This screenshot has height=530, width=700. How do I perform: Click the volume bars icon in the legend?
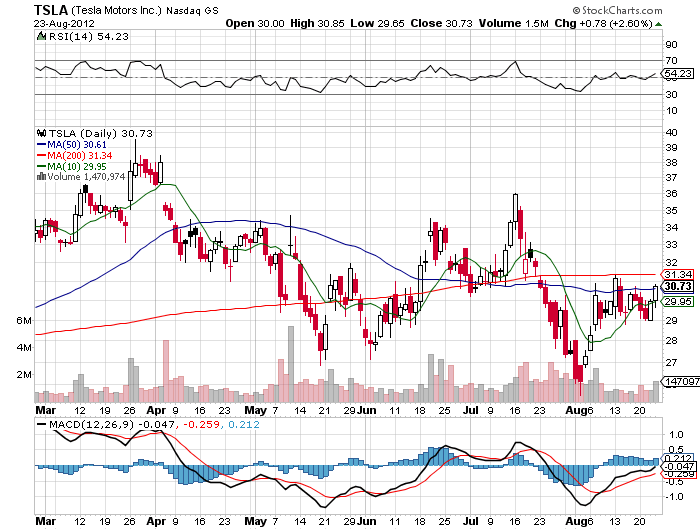[42, 176]
